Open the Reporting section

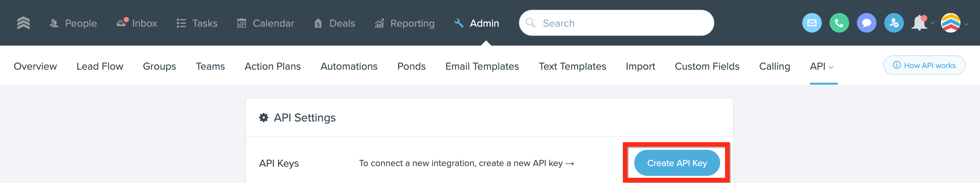(x=404, y=23)
